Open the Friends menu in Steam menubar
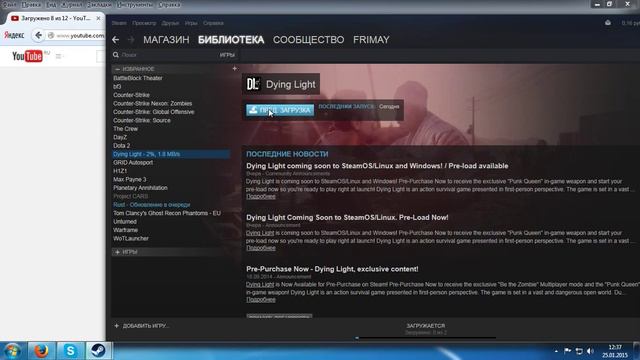The height and width of the screenshot is (360, 640). 170,23
